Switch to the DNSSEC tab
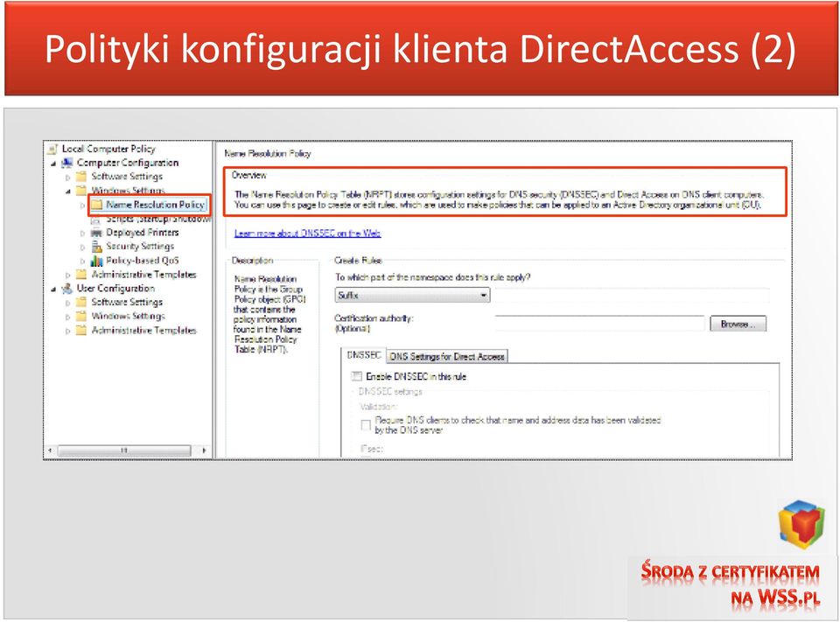Image resolution: width=840 pixels, height=622 pixels. point(364,355)
